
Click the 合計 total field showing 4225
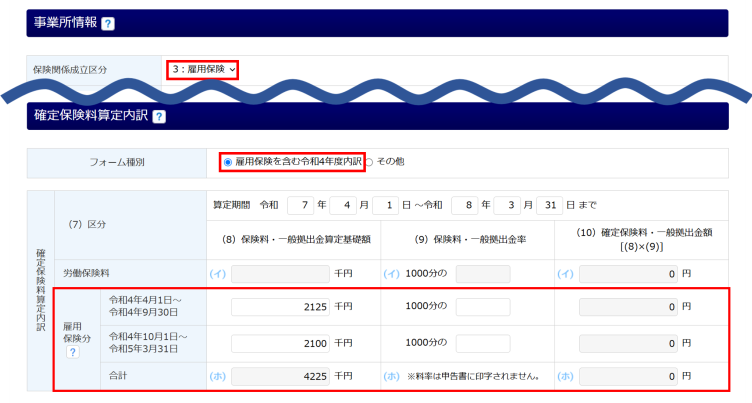pos(280,377)
